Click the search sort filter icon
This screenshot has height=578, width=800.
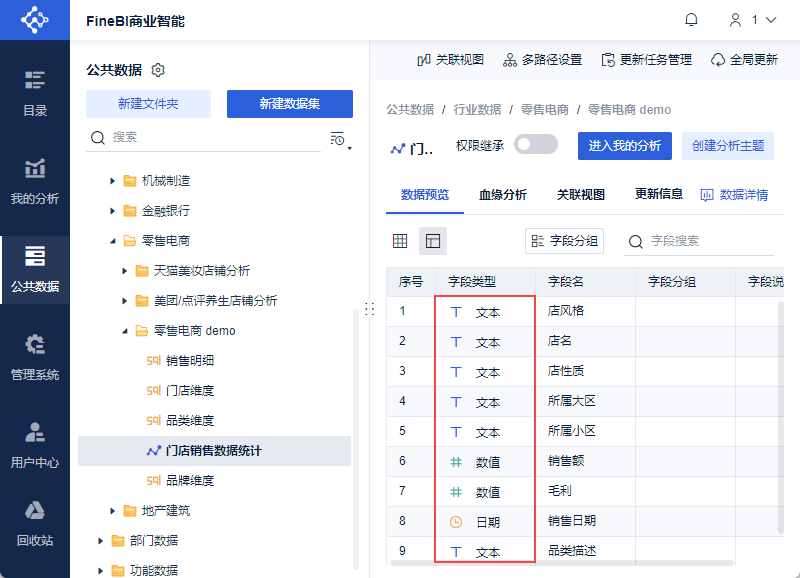[x=340, y=139]
